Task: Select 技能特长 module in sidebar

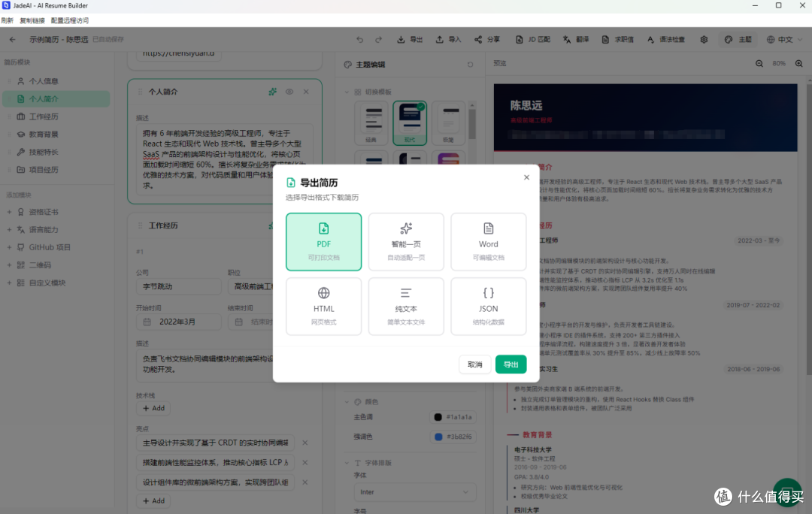Action: [56, 153]
